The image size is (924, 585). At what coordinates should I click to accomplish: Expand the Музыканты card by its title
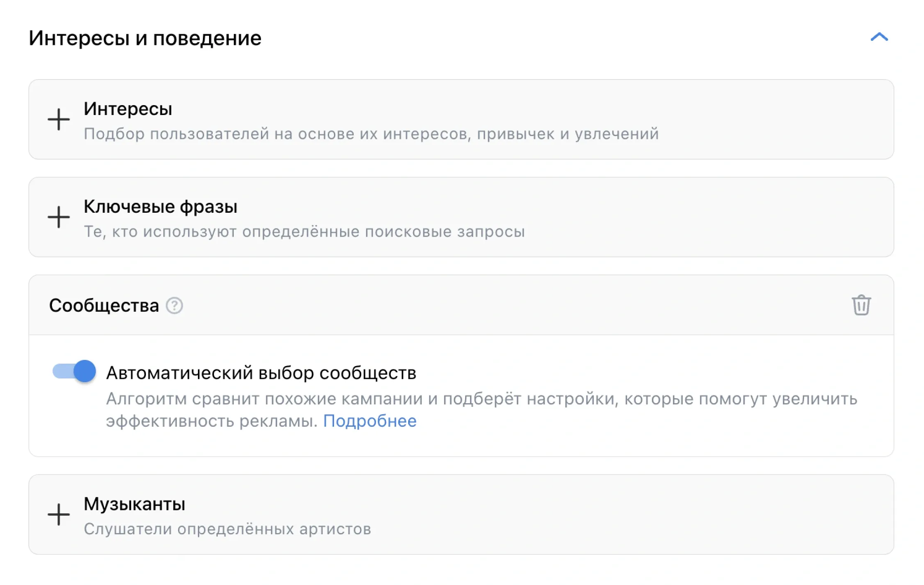(134, 504)
